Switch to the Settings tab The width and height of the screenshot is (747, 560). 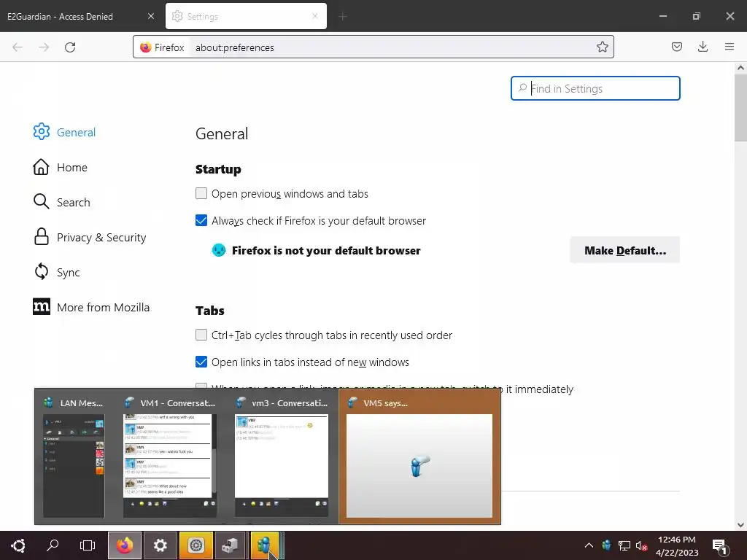(x=246, y=16)
